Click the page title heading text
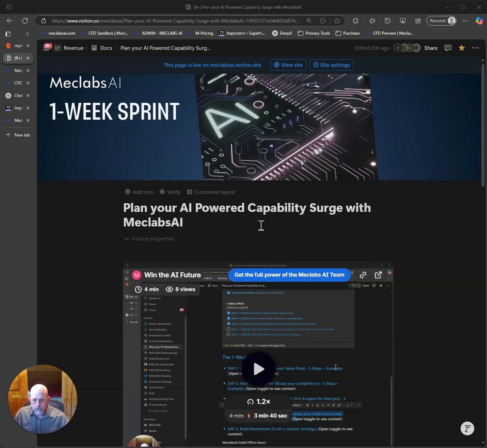 coord(247,215)
